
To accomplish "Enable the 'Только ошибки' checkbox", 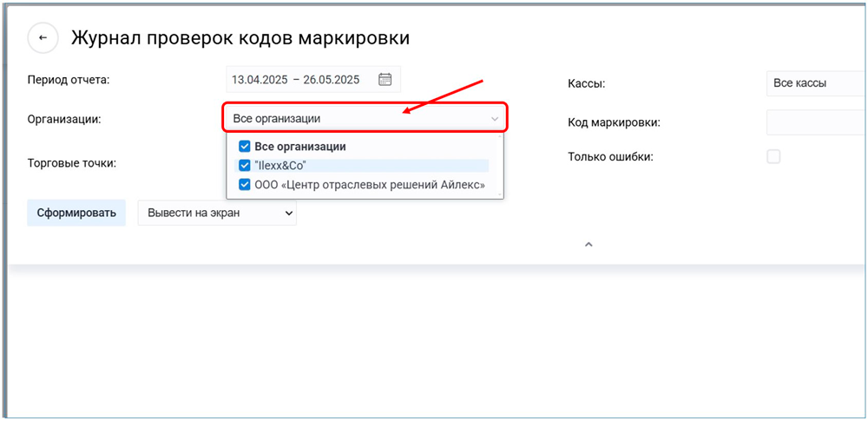I will click(x=773, y=156).
